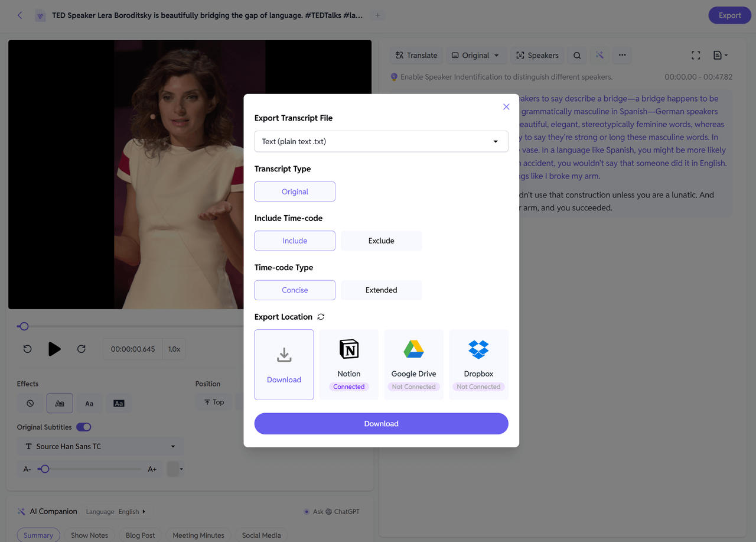Click the subtitle font size slider handle
Viewport: 756px width, 542px height.
44,469
